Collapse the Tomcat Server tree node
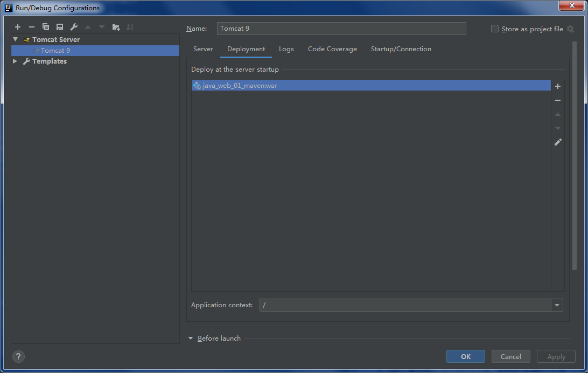Image resolution: width=588 pixels, height=373 pixels. click(16, 39)
